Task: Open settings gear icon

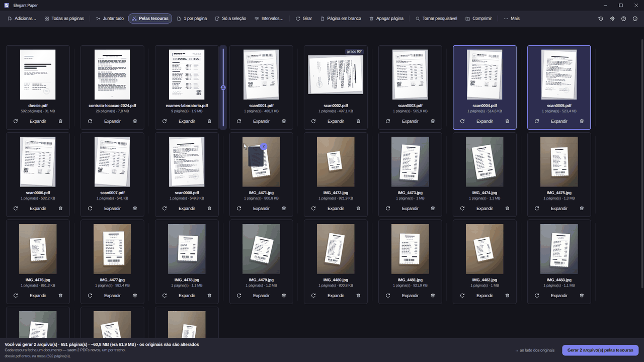Action: click(x=612, y=19)
